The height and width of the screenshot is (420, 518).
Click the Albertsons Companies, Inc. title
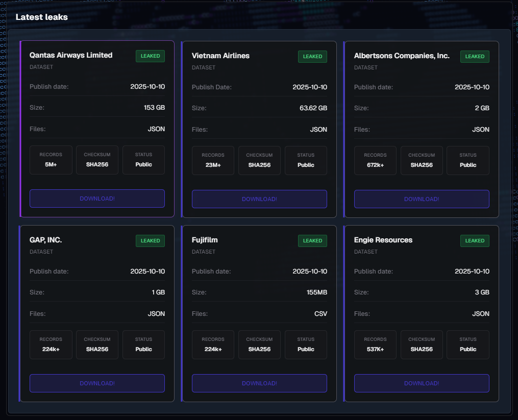[402, 56]
